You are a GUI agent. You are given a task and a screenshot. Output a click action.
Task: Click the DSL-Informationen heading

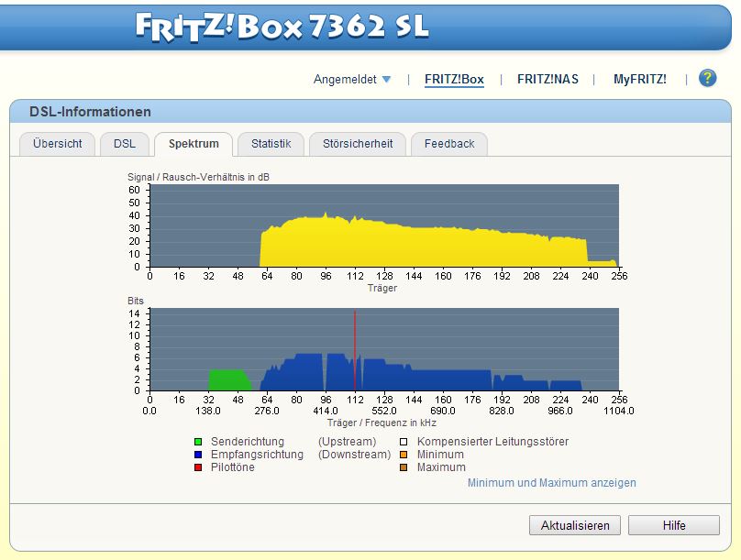point(90,112)
